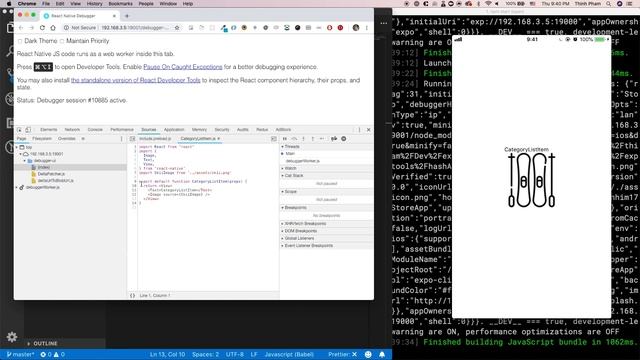Enable the Dark Theme checkbox
640x360 pixels.
point(20,41)
